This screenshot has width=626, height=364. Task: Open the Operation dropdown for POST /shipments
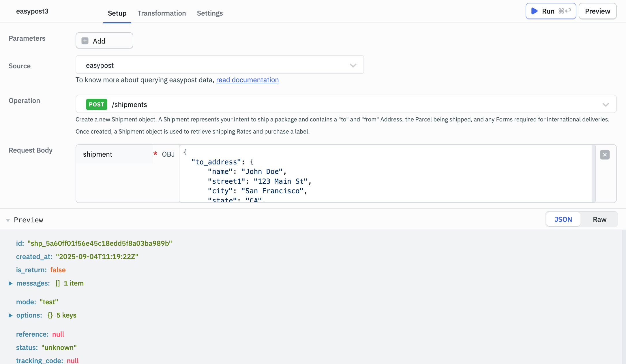[x=606, y=104]
